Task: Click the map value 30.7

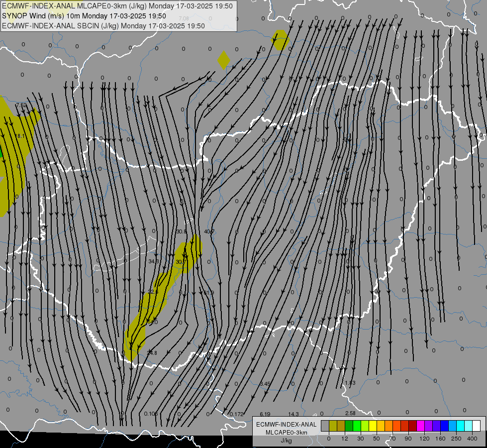Action: pyautogui.click(x=181, y=262)
